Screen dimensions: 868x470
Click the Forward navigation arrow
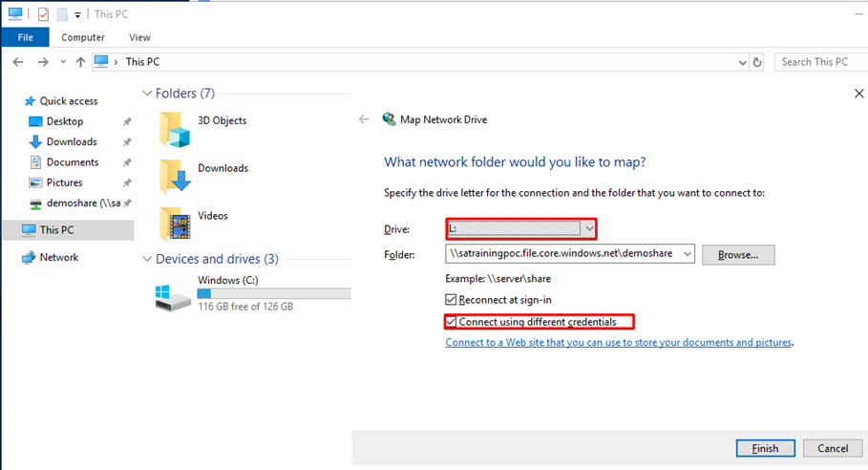click(x=43, y=62)
